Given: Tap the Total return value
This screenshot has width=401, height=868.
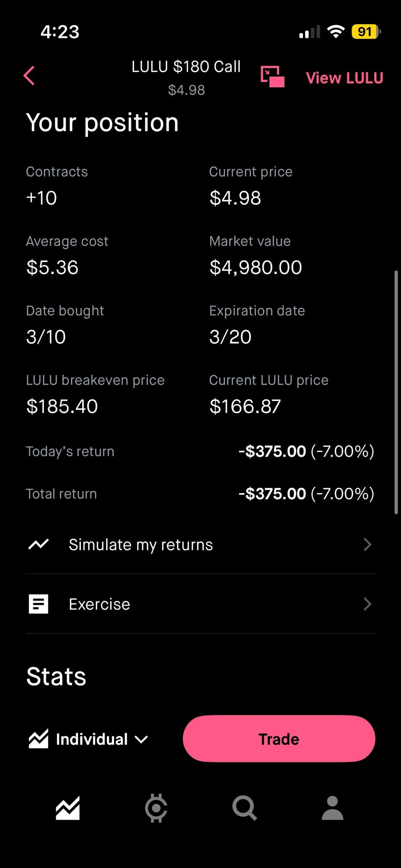Looking at the screenshot, I should 306,494.
